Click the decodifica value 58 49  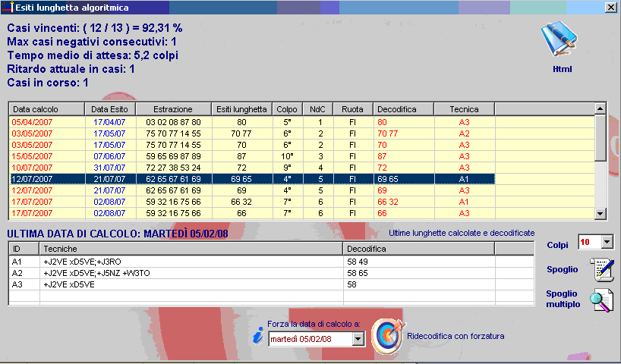358,262
